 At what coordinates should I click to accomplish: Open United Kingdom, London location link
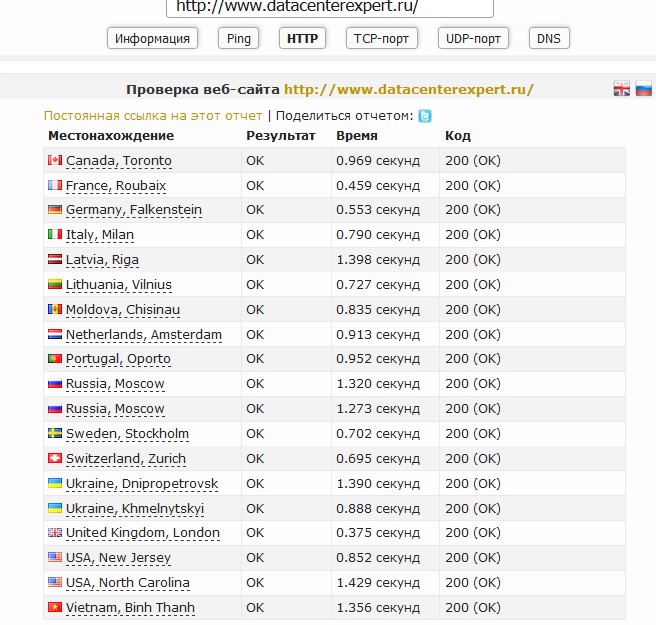point(143,533)
